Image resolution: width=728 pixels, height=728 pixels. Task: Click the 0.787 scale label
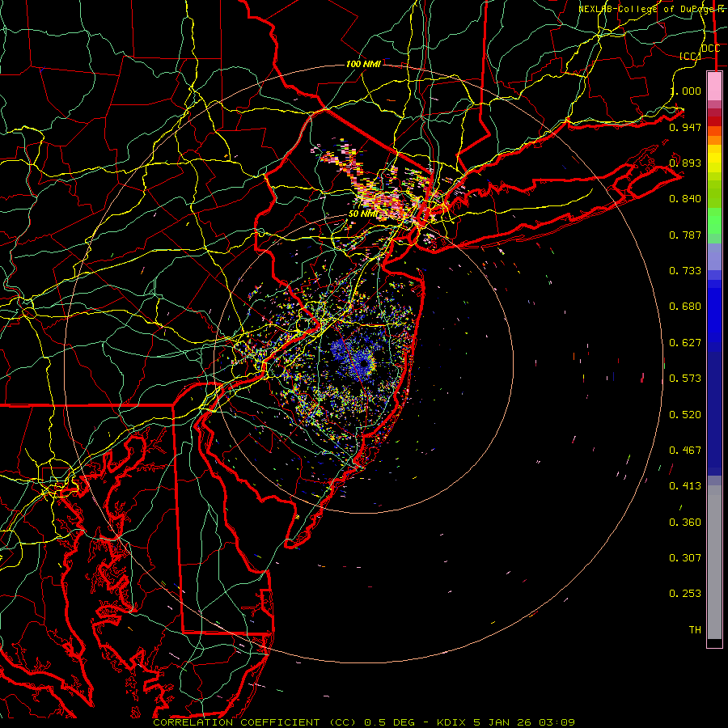685,235
